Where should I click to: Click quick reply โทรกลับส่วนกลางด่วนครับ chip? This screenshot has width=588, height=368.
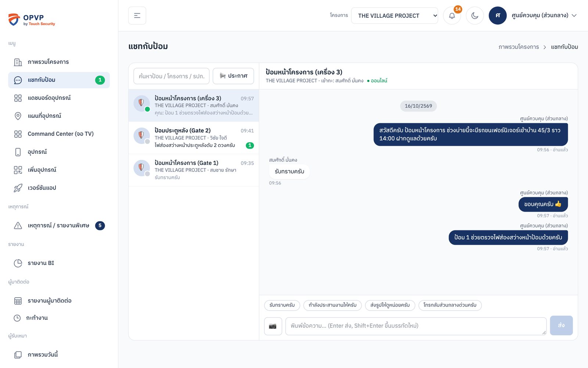(x=450, y=305)
